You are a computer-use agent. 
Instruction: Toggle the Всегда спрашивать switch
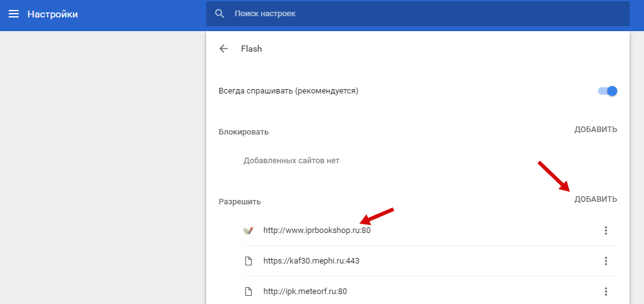pos(607,91)
